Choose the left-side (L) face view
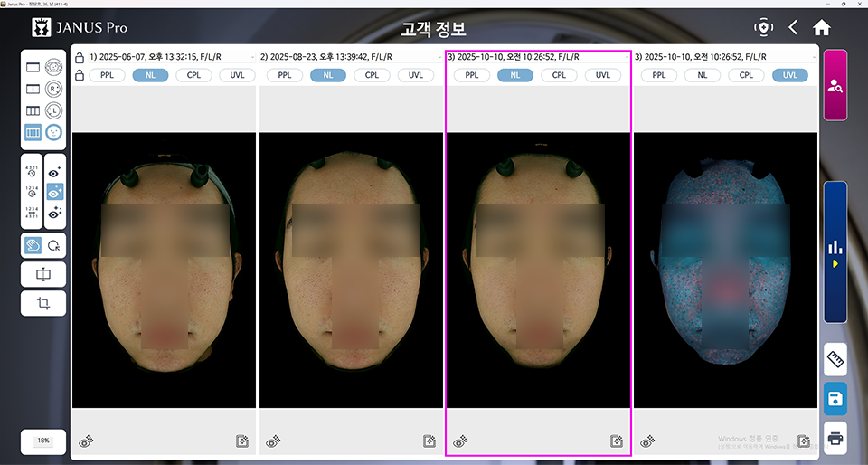The width and height of the screenshot is (868, 465). click(x=53, y=110)
